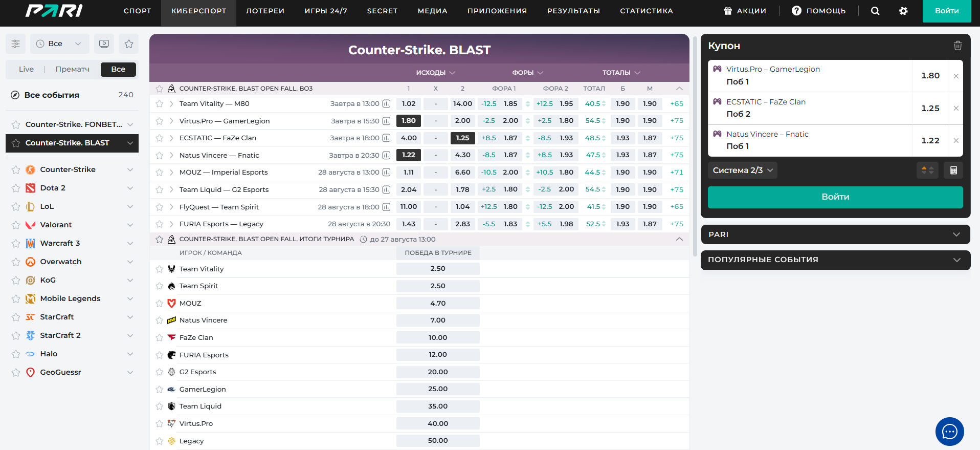Open the Исходы column dropdown
Viewport: 980px width, 450px height.
pyautogui.click(x=436, y=73)
